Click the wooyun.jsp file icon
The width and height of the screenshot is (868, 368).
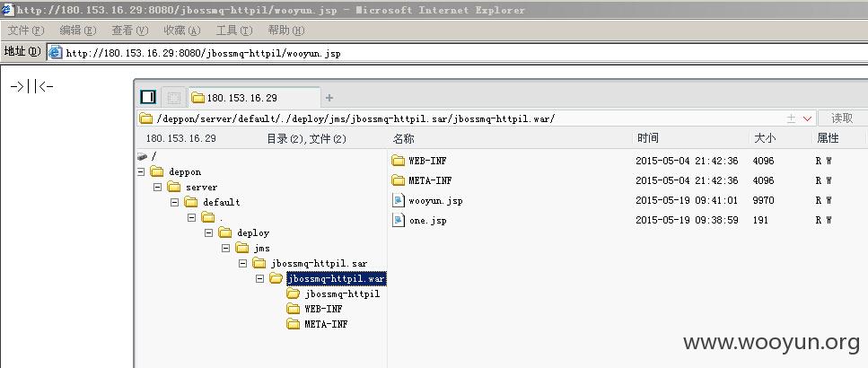pyautogui.click(x=398, y=200)
